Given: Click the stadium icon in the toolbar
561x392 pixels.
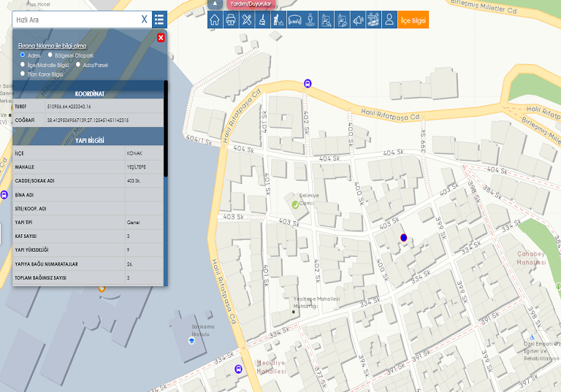Looking at the screenshot, I should tap(296, 20).
